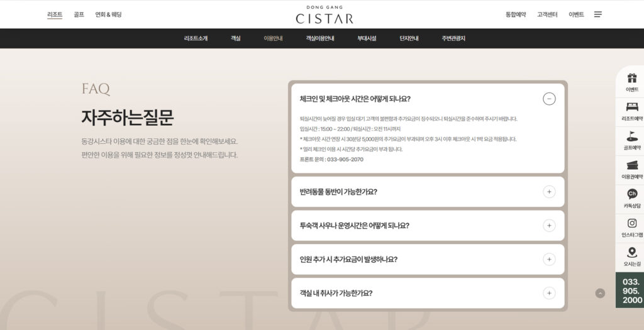644x330 pixels.
Task: Click the 얼리 체크인 extra charge note
Action: [351, 149]
